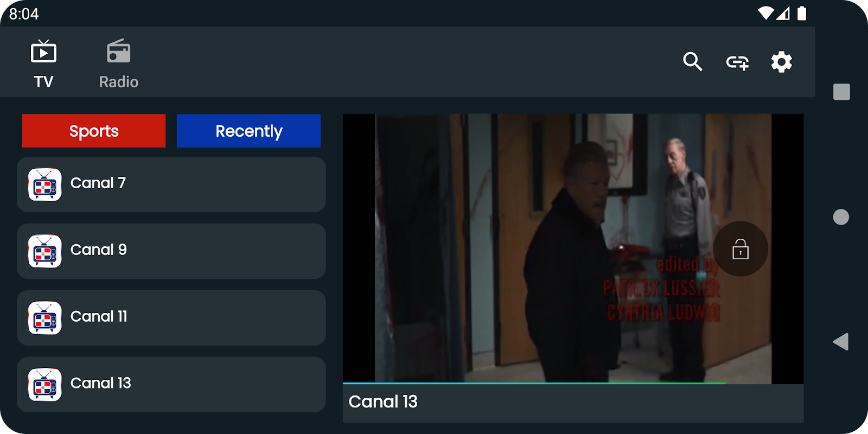Tap Android back triangle button
This screenshot has height=434, width=868.
point(841,342)
